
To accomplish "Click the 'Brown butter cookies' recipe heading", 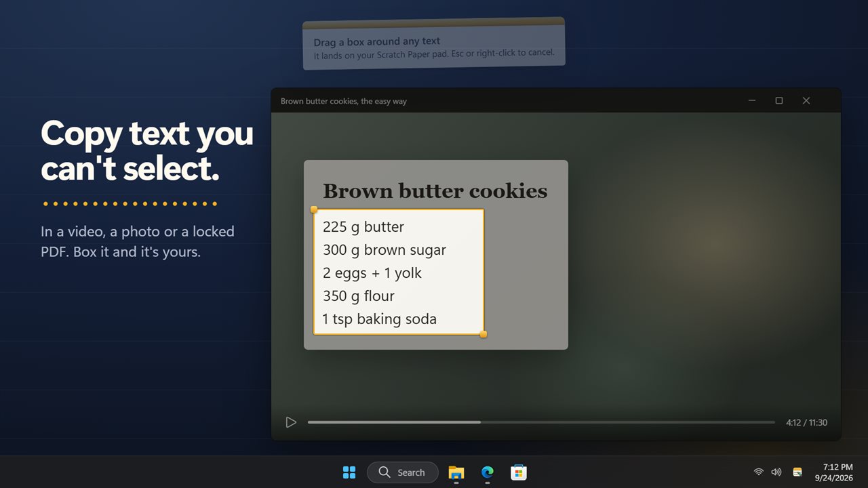I will pyautogui.click(x=435, y=191).
